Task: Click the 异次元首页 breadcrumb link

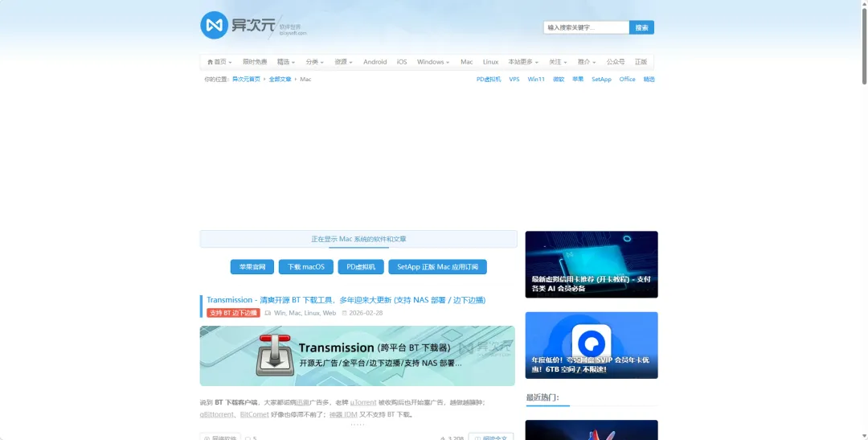Action: (x=246, y=80)
